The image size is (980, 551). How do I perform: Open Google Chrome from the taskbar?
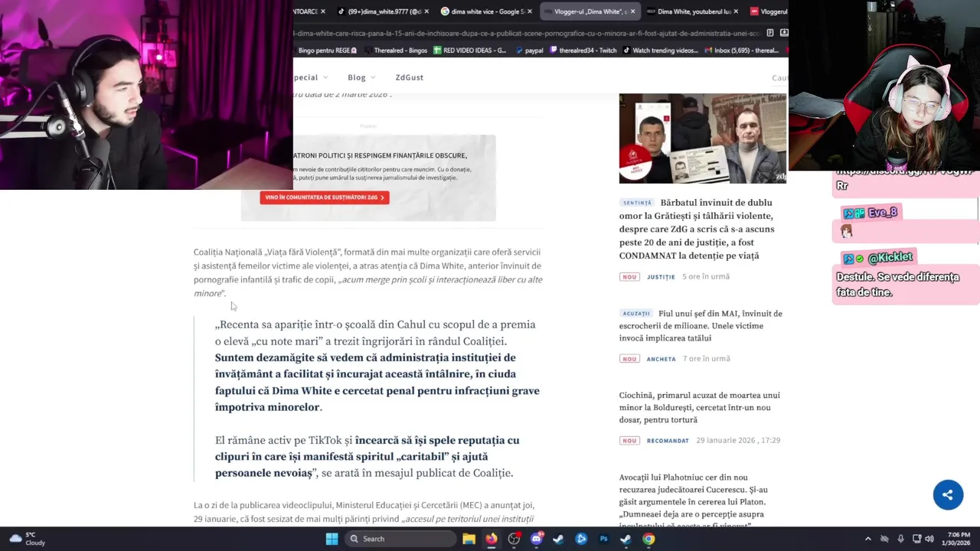[x=648, y=539]
